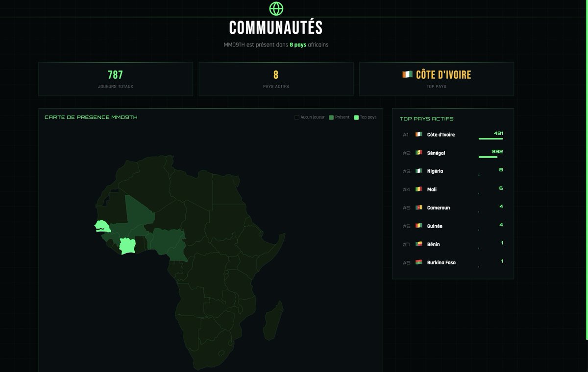Click the Côte d'Ivoire flag in ranking row #1
The width and height of the screenshot is (588, 372).
(418, 135)
